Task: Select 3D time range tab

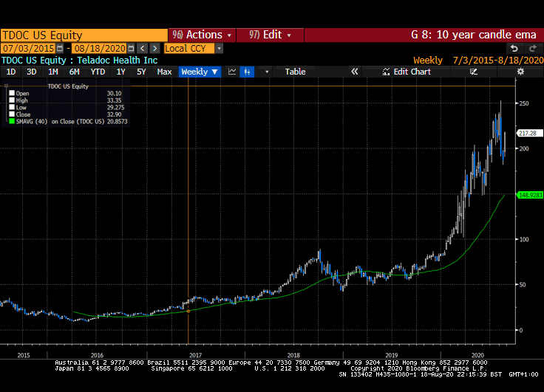Action: tap(32, 72)
